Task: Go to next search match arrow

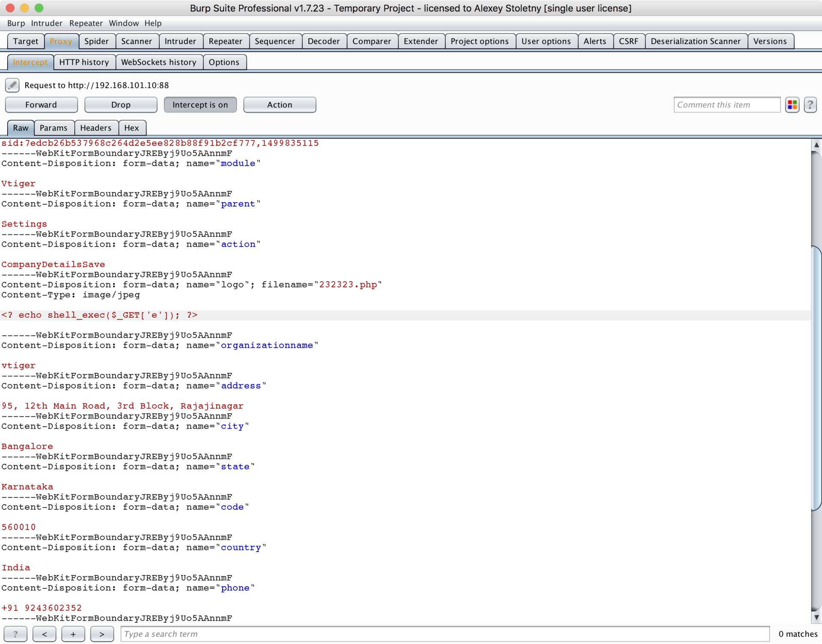Action: pos(101,634)
